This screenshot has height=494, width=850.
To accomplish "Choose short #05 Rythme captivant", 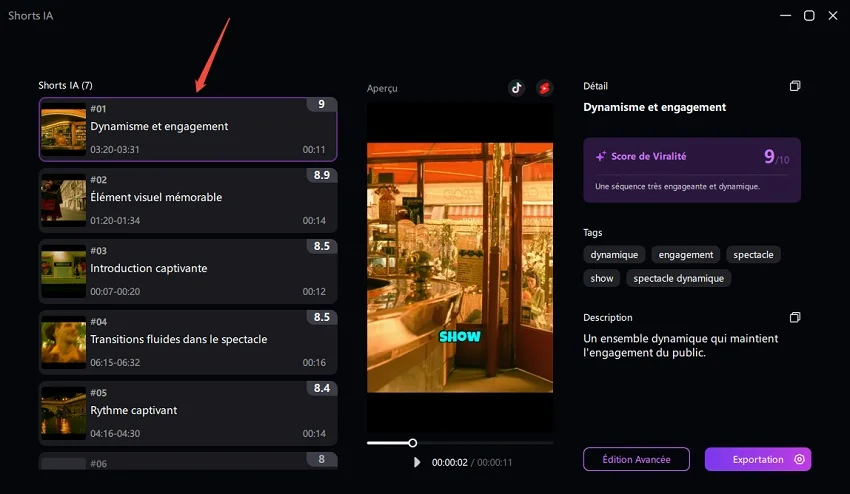I will [188, 413].
